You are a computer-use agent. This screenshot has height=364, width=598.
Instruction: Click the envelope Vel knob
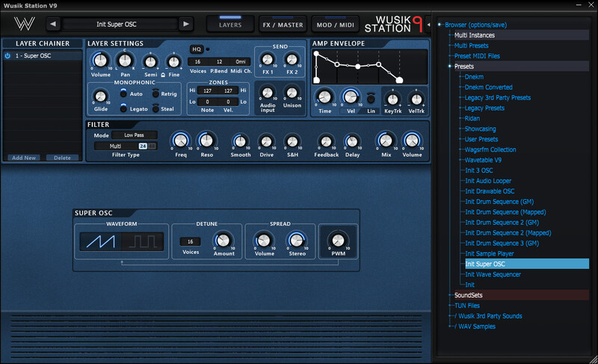[x=351, y=97]
